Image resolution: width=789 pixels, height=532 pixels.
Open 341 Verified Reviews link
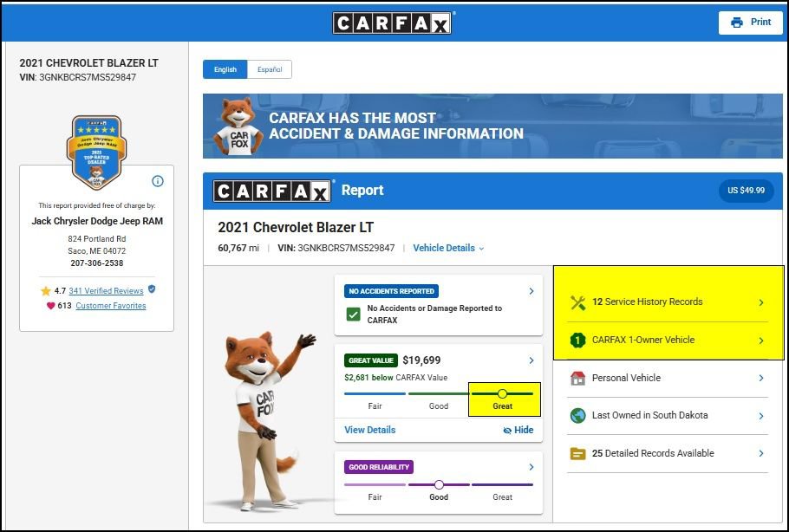[106, 290]
